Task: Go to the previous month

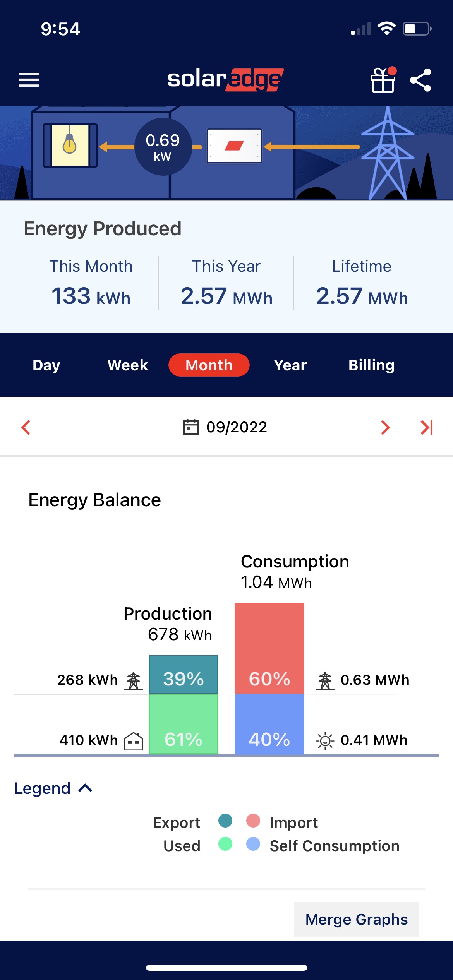Action: click(x=26, y=427)
